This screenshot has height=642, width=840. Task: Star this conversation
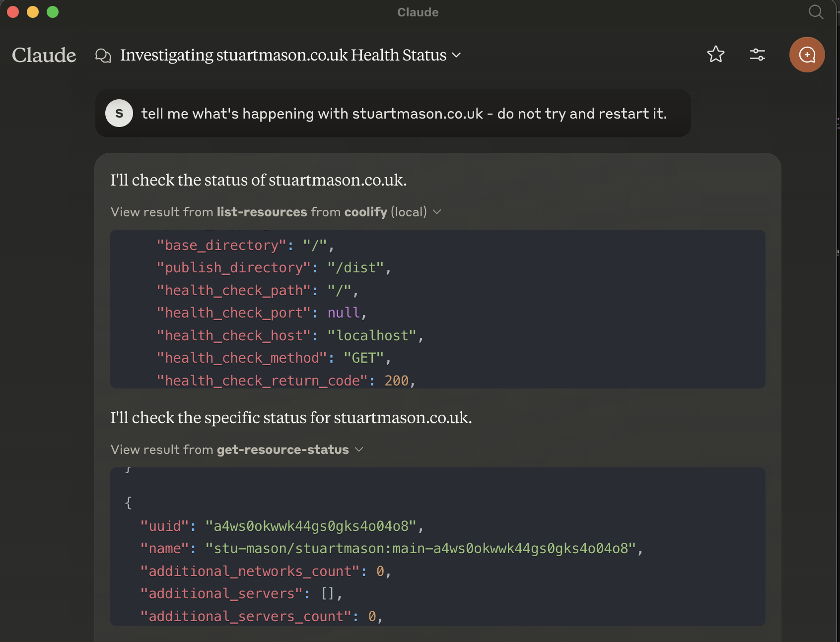[x=715, y=54]
